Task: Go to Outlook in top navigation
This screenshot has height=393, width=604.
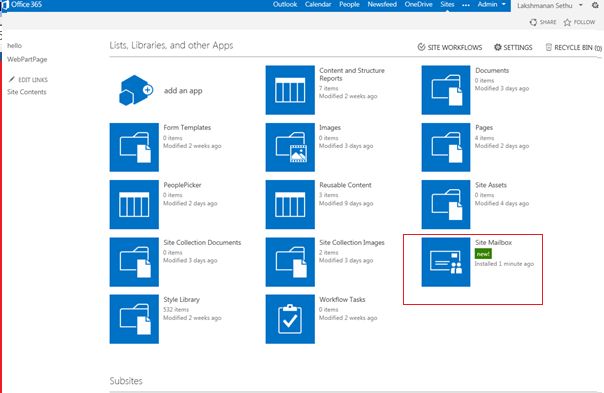Action: tap(285, 4)
